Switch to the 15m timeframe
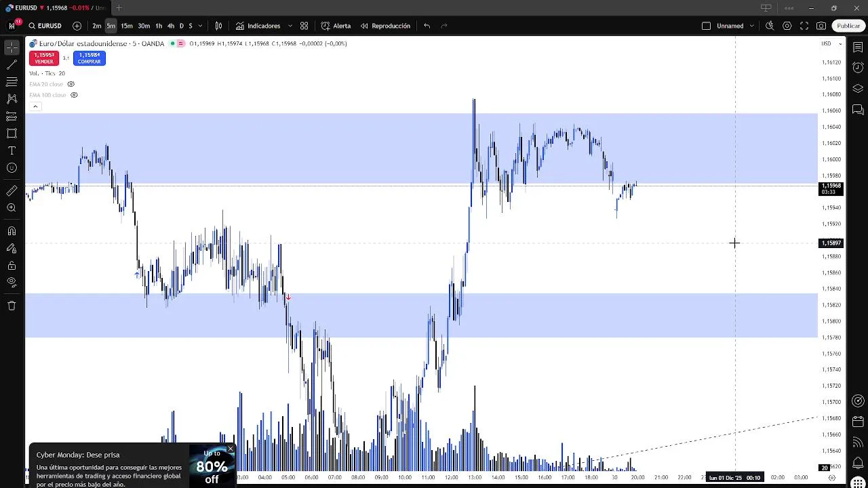This screenshot has height=488, width=868. click(127, 26)
